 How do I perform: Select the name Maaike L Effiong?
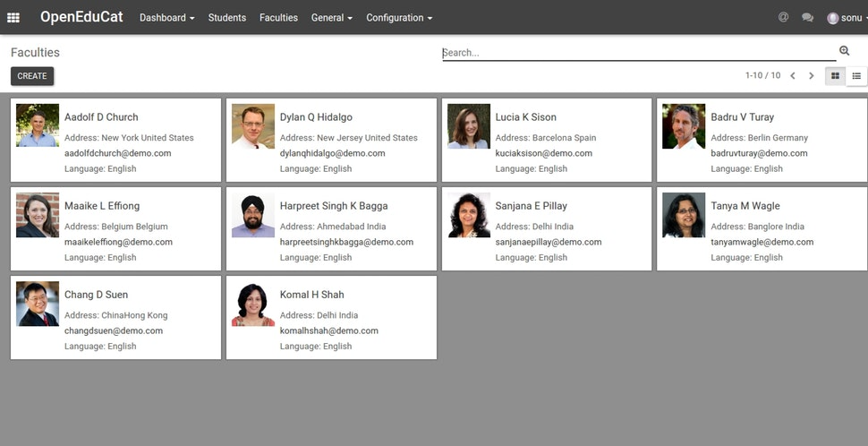[x=102, y=206]
